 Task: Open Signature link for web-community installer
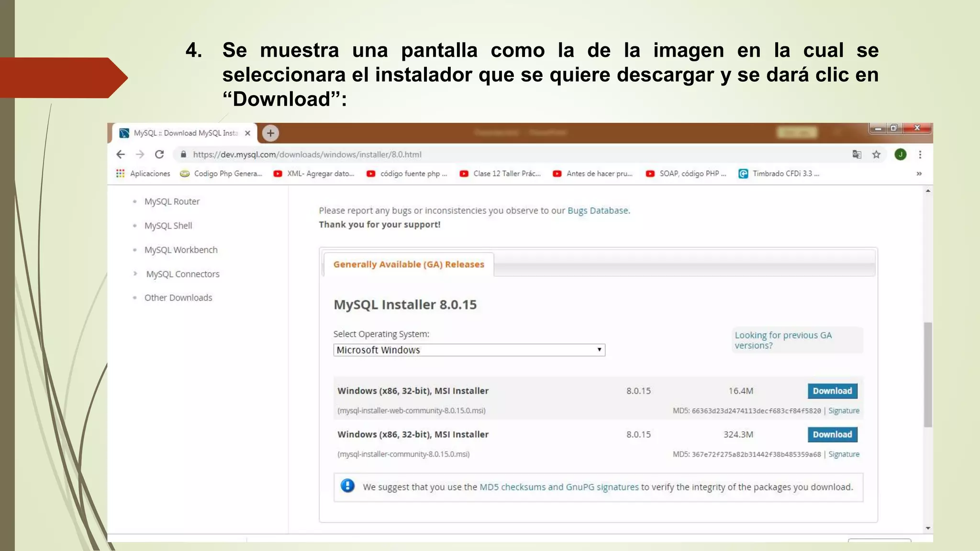coord(844,410)
